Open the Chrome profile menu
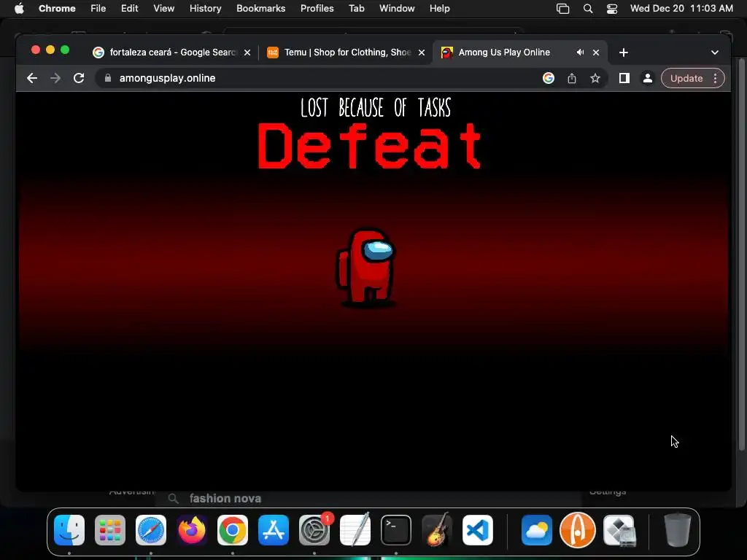 point(648,78)
